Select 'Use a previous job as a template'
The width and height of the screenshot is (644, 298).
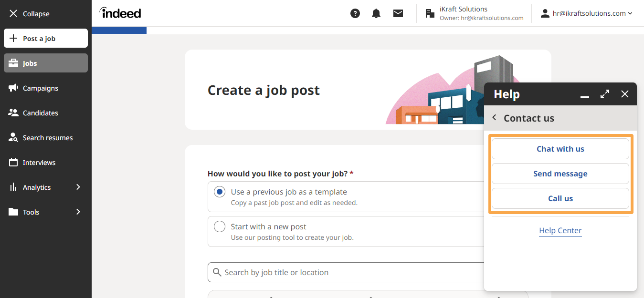tap(220, 192)
